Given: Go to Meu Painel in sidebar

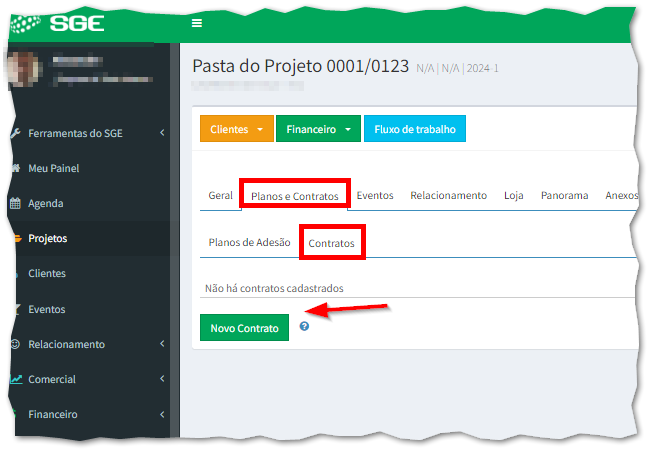Looking at the screenshot, I should tap(54, 168).
